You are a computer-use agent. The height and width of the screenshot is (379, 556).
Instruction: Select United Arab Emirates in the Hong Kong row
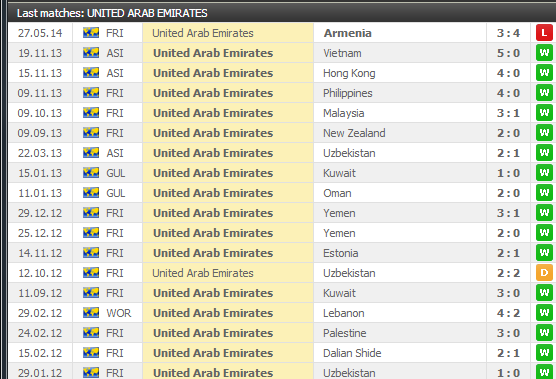click(213, 73)
